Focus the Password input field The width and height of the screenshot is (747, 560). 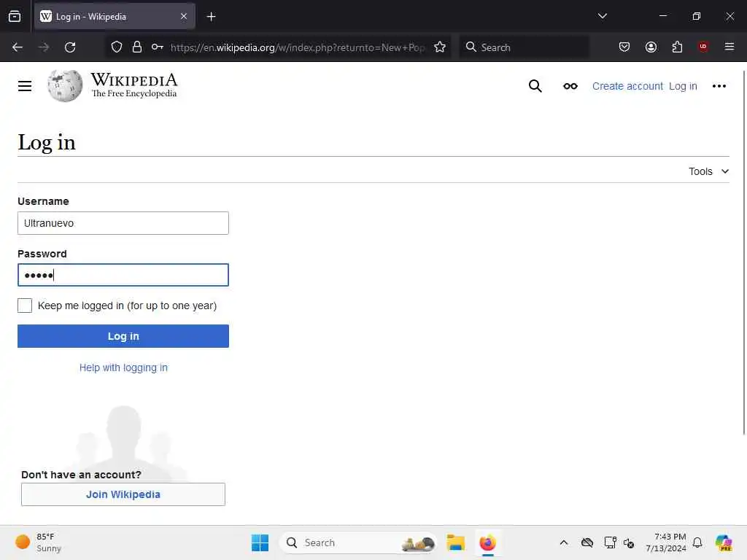123,275
